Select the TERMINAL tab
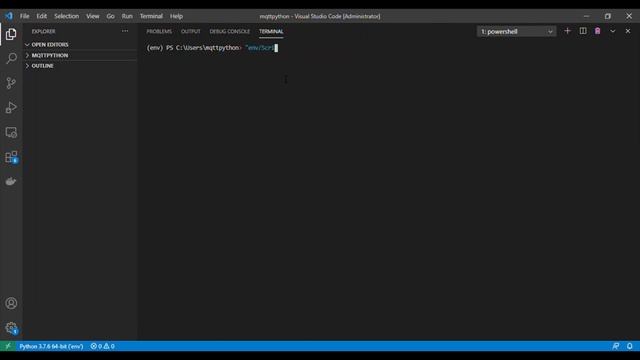This screenshot has width=640, height=360. (271, 31)
